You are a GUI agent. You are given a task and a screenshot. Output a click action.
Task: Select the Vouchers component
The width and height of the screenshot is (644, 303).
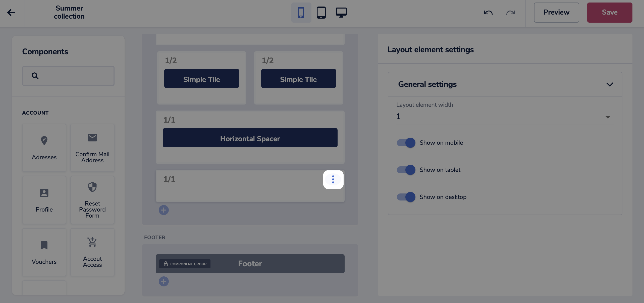(44, 252)
